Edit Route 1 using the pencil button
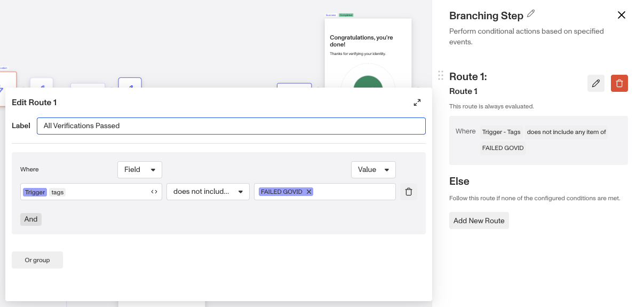This screenshot has height=307, width=644. point(596,83)
